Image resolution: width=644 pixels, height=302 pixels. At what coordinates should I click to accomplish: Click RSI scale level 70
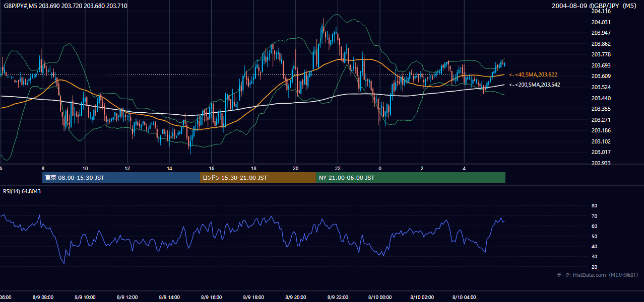594,216
